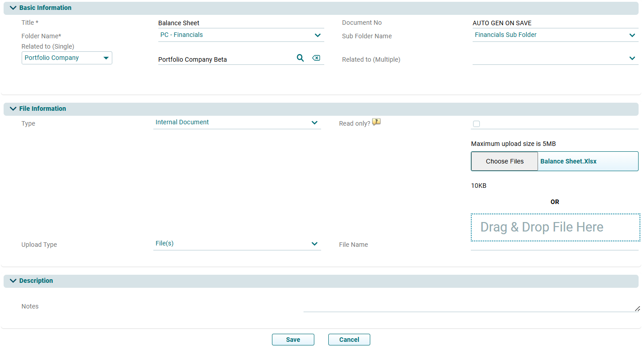644x354 pixels.
Task: Click the search magnifier icon for Portfolio Company
Action: 300,58
